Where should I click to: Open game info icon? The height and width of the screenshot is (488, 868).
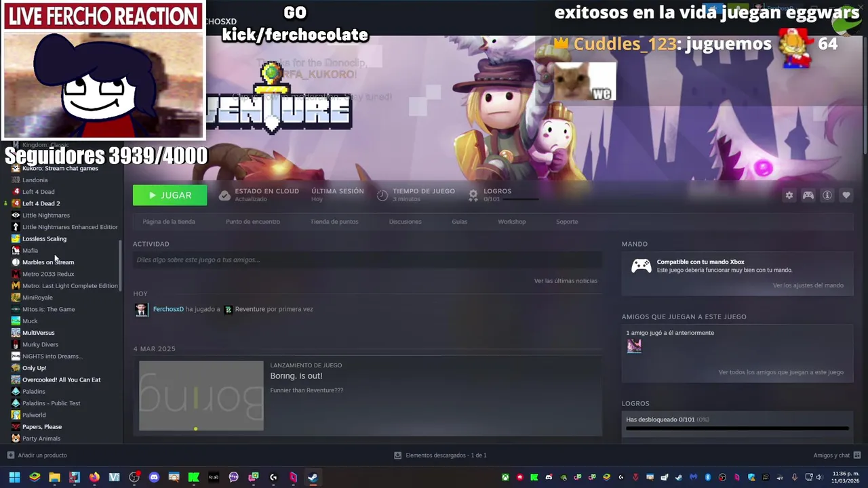pyautogui.click(x=827, y=195)
